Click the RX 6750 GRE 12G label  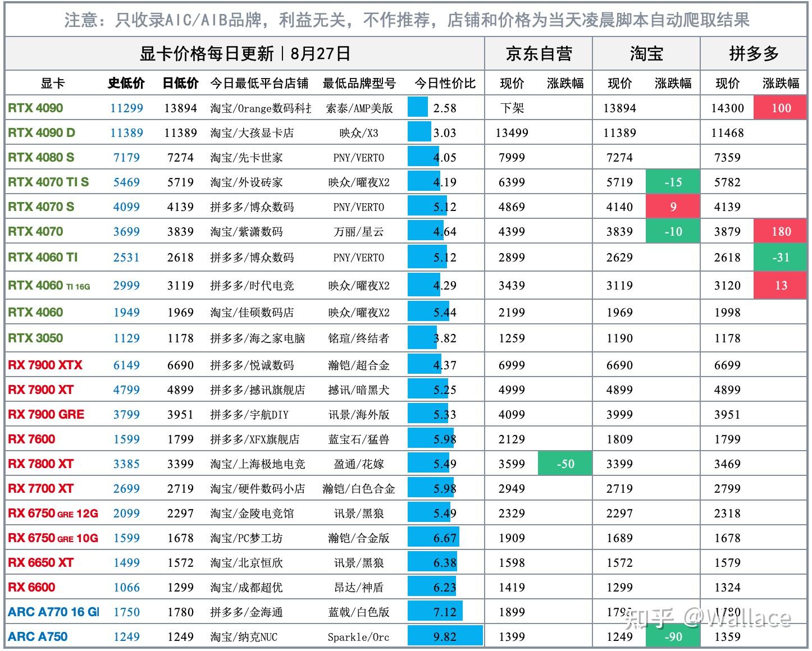(x=53, y=514)
